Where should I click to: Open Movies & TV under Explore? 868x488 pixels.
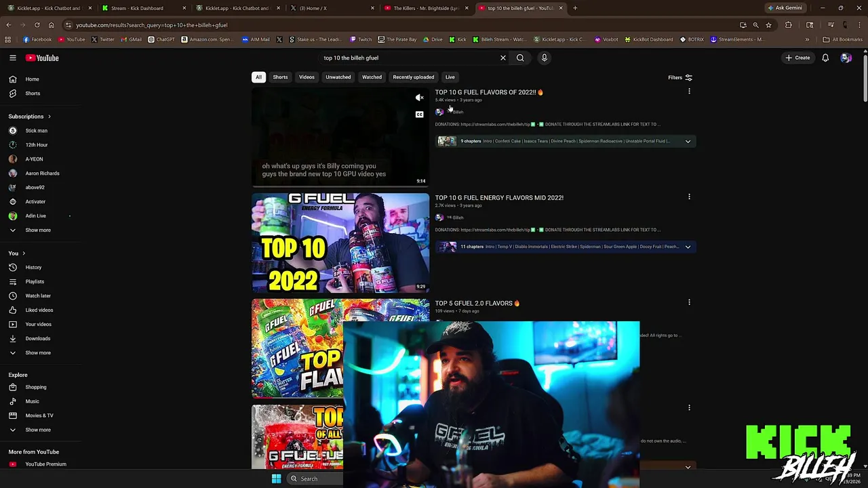tap(39, 415)
